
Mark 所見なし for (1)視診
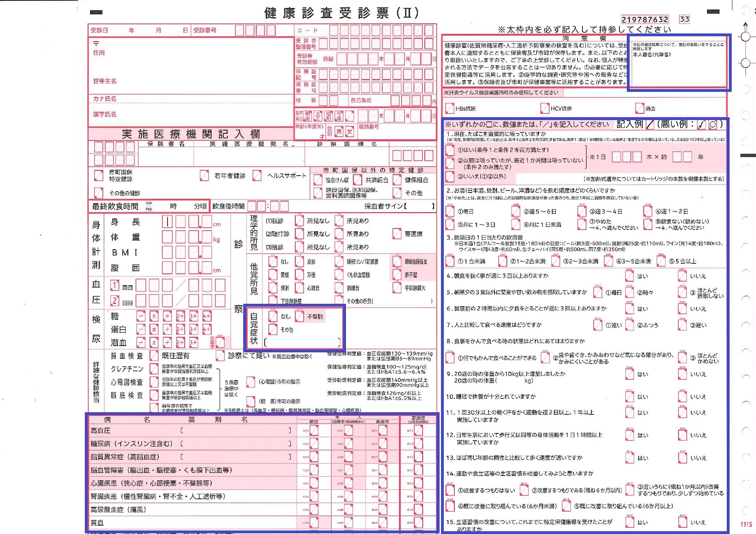click(299, 220)
